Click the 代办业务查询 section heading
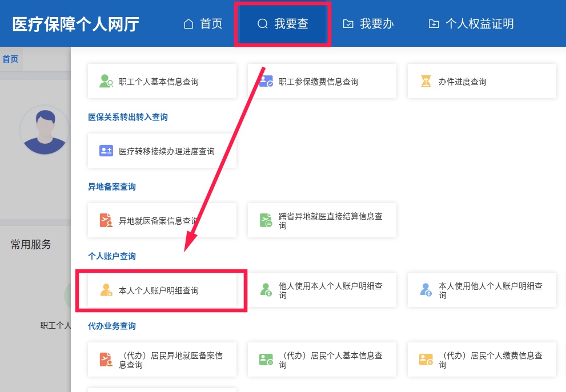The height and width of the screenshot is (392, 566). tap(112, 326)
